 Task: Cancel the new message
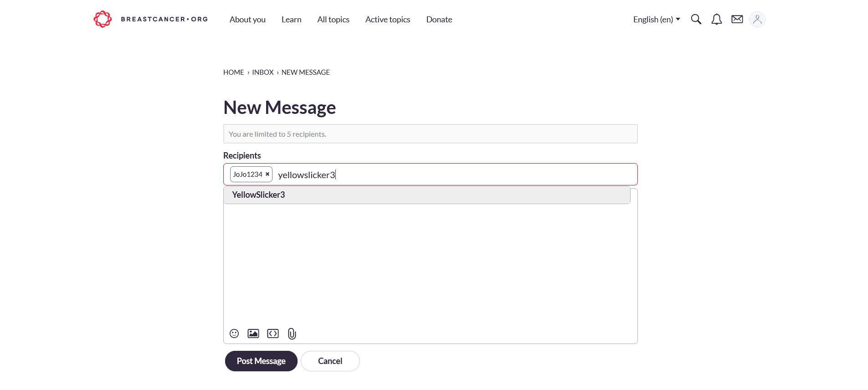tap(330, 361)
